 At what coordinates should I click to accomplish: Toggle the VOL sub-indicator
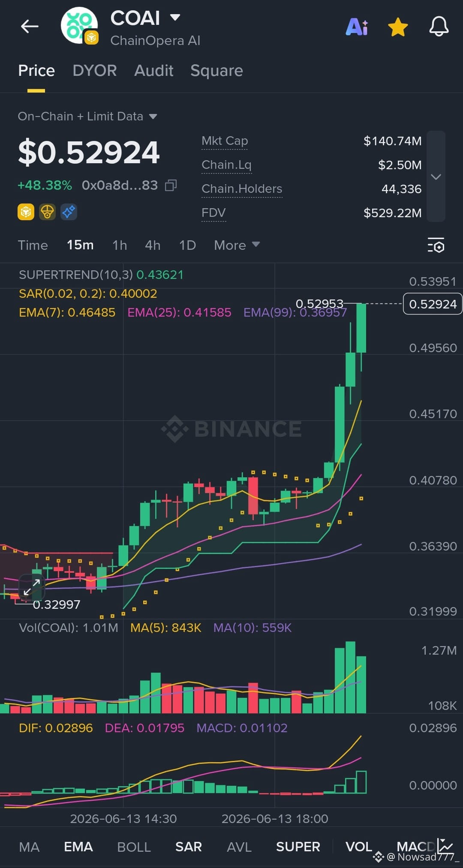click(358, 847)
